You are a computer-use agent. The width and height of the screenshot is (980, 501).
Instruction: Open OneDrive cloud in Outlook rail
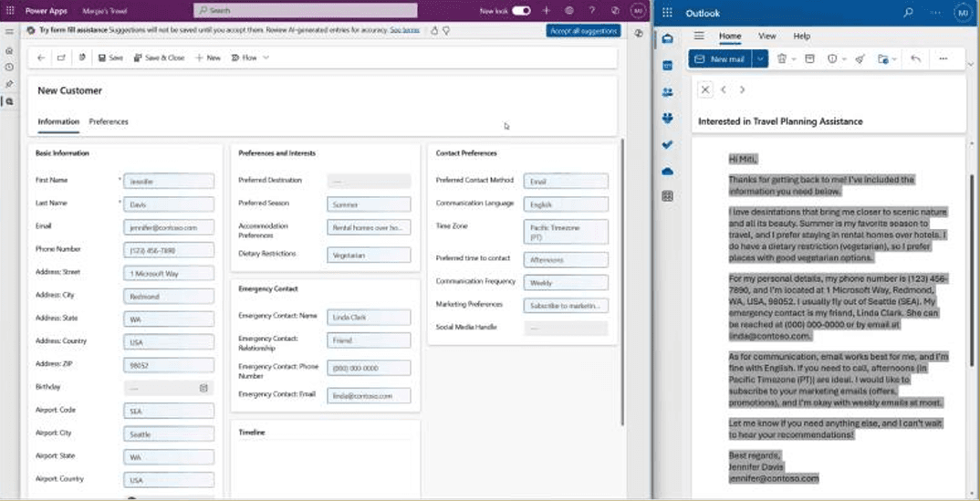668,171
